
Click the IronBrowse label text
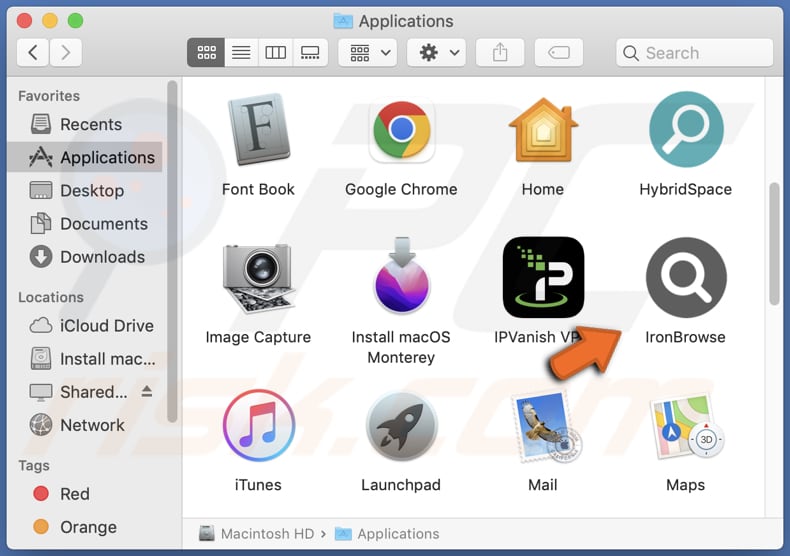[686, 337]
